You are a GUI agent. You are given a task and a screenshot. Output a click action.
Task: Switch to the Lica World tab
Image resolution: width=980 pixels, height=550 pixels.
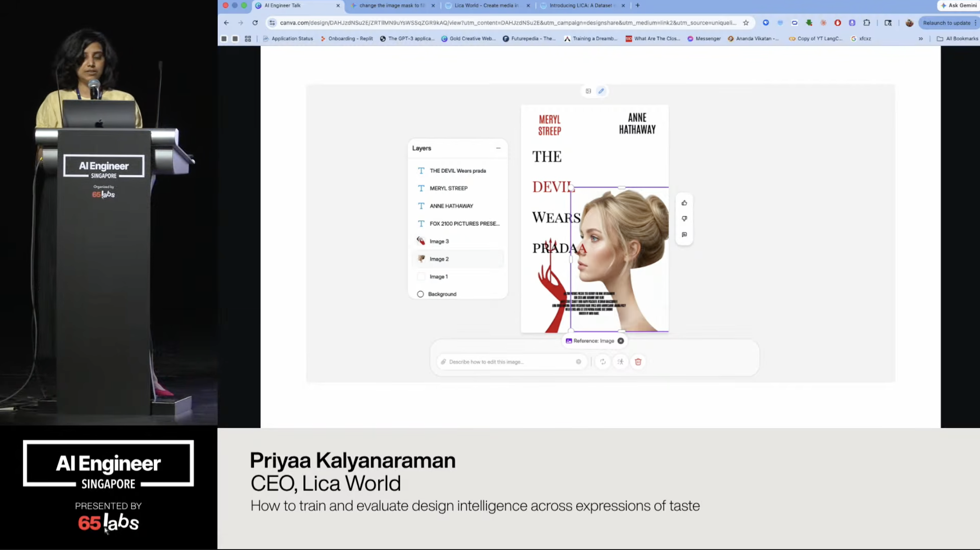pos(486,6)
